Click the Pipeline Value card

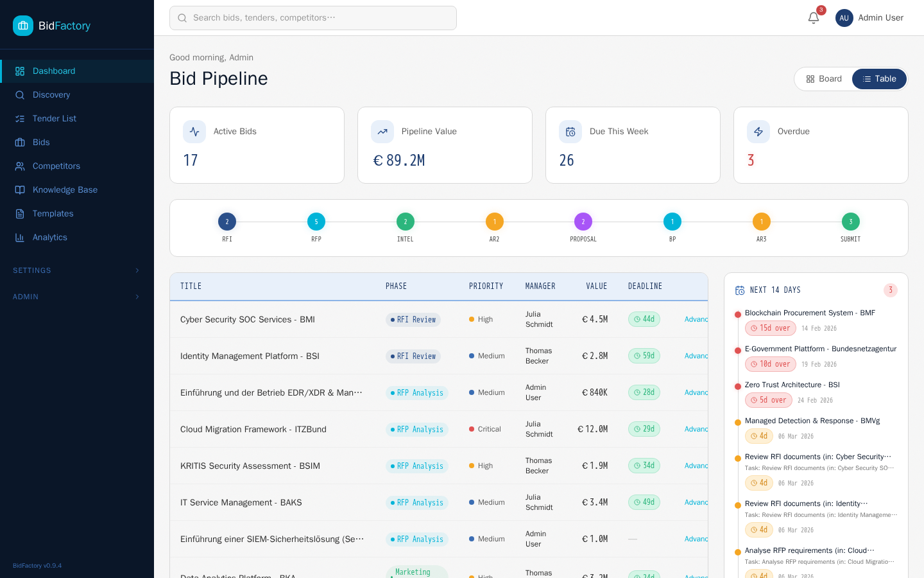point(445,145)
